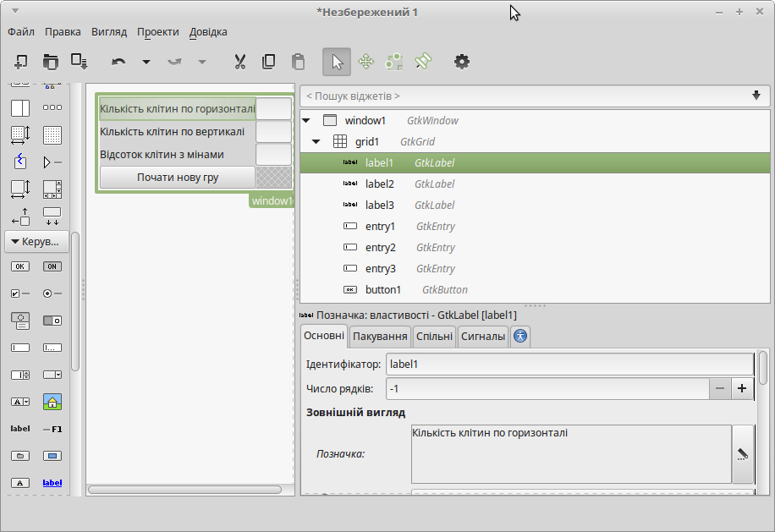
Task: Pick the image widget (house icon) in palette
Action: click(52, 402)
